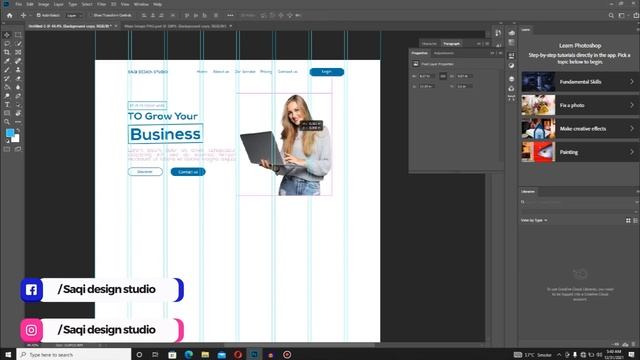640x360 pixels.
Task: Select the Eraser tool
Action: tap(18, 78)
